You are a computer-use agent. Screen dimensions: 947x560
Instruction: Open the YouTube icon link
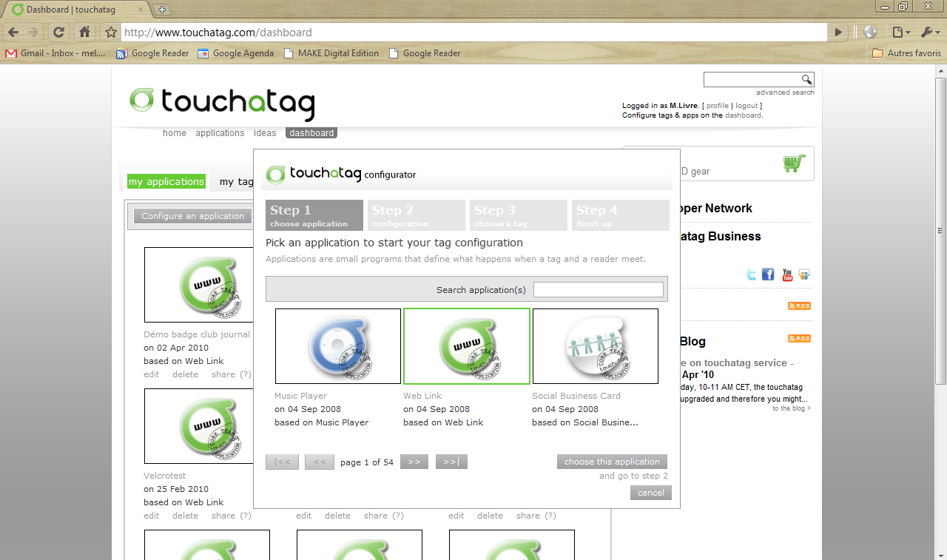(x=787, y=274)
